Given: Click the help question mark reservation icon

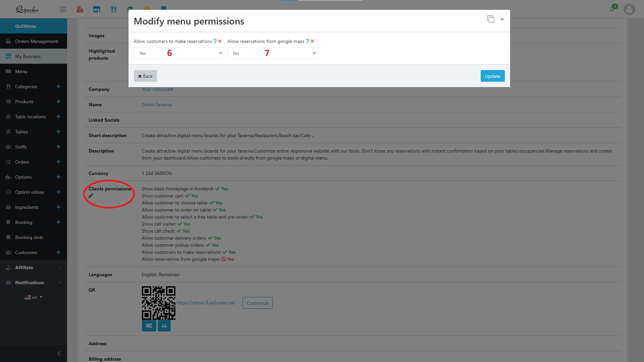Looking at the screenshot, I should click(x=215, y=41).
